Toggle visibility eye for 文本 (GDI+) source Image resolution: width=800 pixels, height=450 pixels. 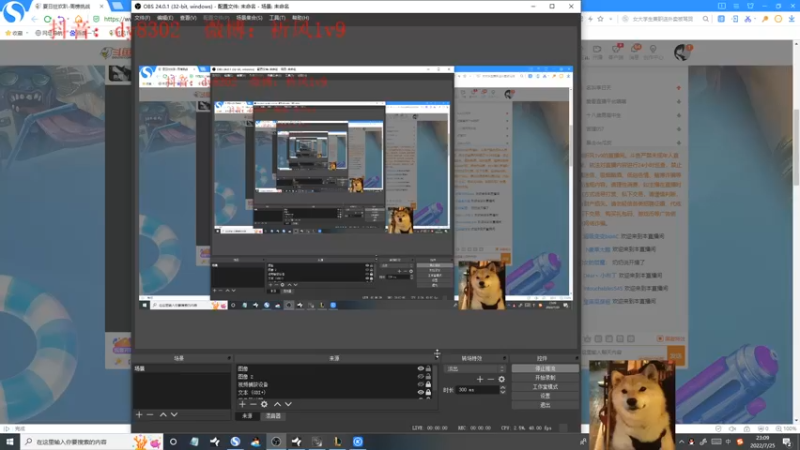(421, 392)
